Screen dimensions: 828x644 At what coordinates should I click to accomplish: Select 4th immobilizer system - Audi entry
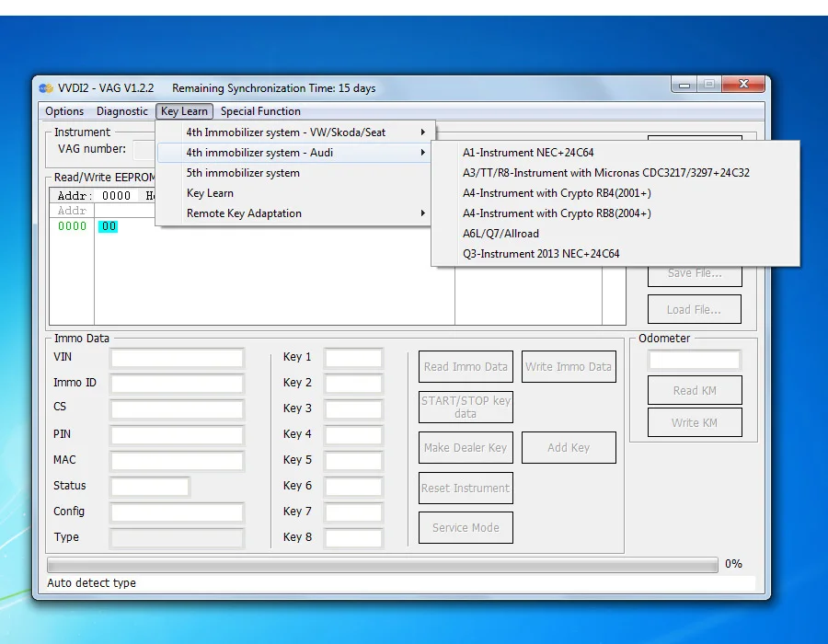tap(294, 153)
